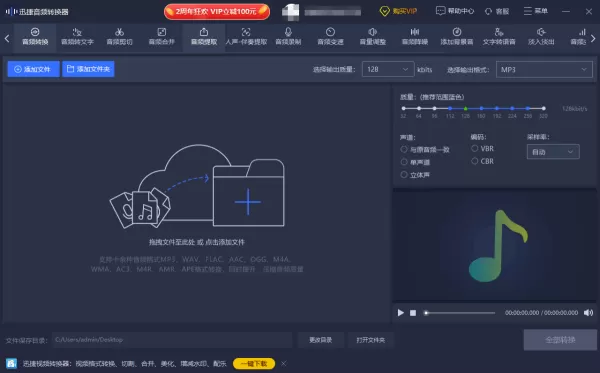
Task: Open the MP3 output format dropdown
Action: point(544,69)
